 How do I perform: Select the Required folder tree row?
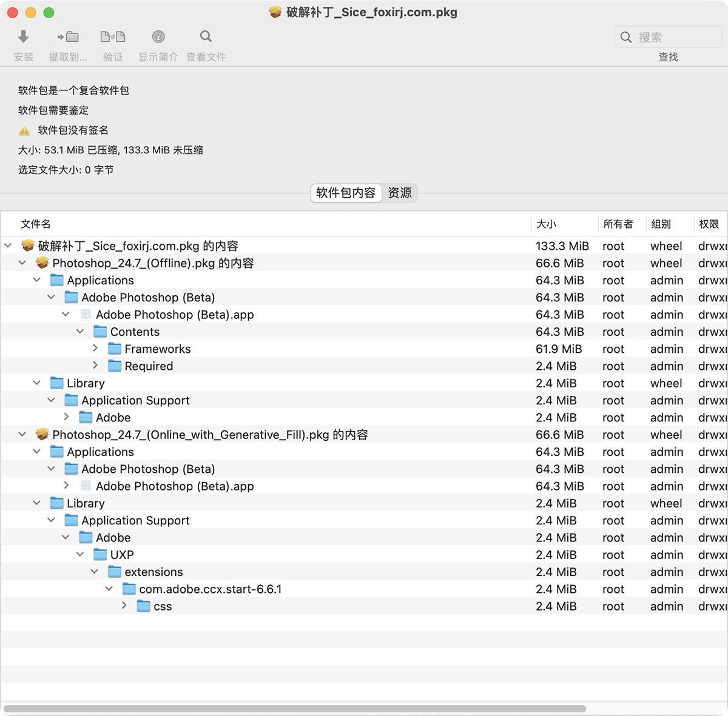149,366
